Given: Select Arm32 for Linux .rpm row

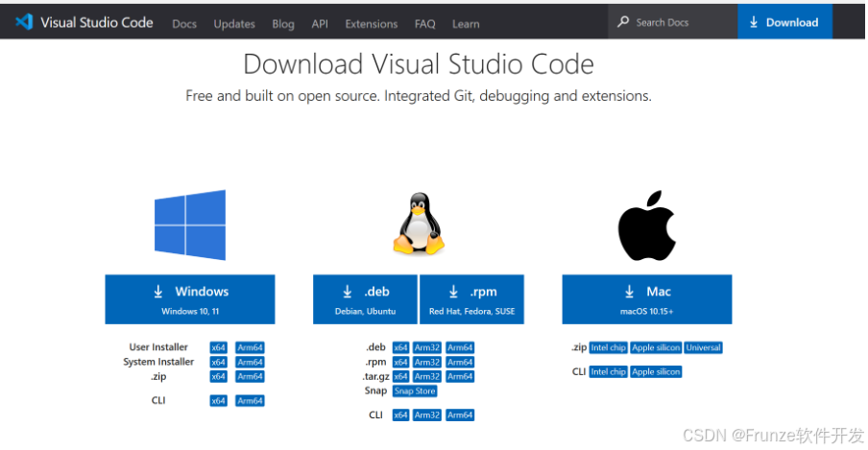Looking at the screenshot, I should (427, 362).
